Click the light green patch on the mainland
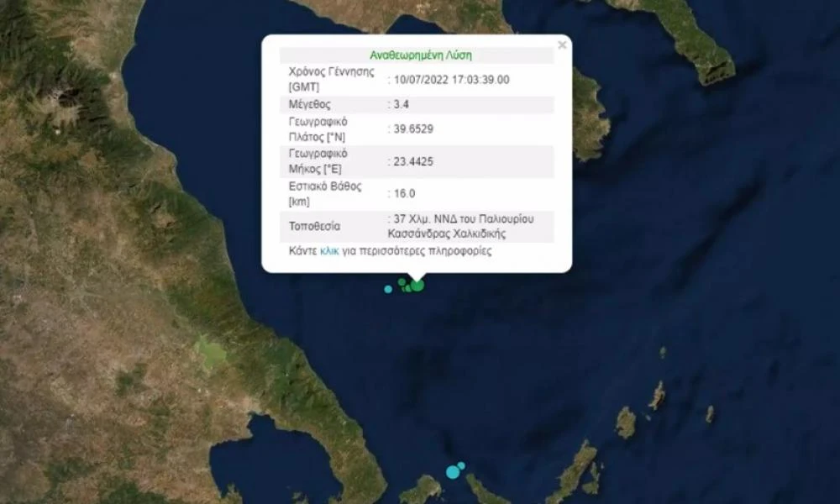The height and width of the screenshot is (504, 840). click(211, 353)
